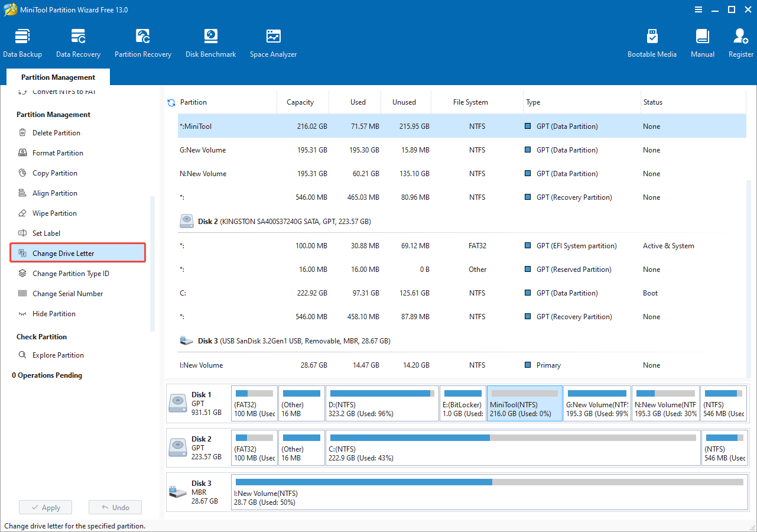This screenshot has height=532, width=757.
Task: Open the Manual
Action: [x=703, y=43]
